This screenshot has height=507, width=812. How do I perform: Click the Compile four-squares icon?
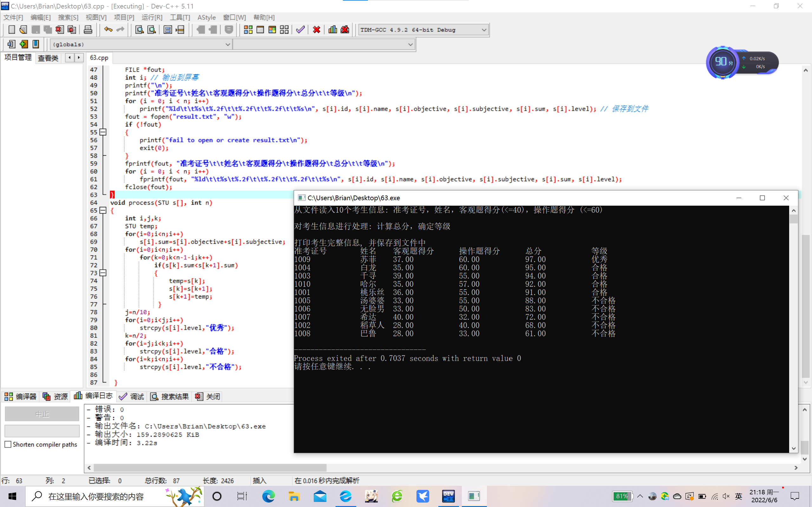[x=248, y=30]
